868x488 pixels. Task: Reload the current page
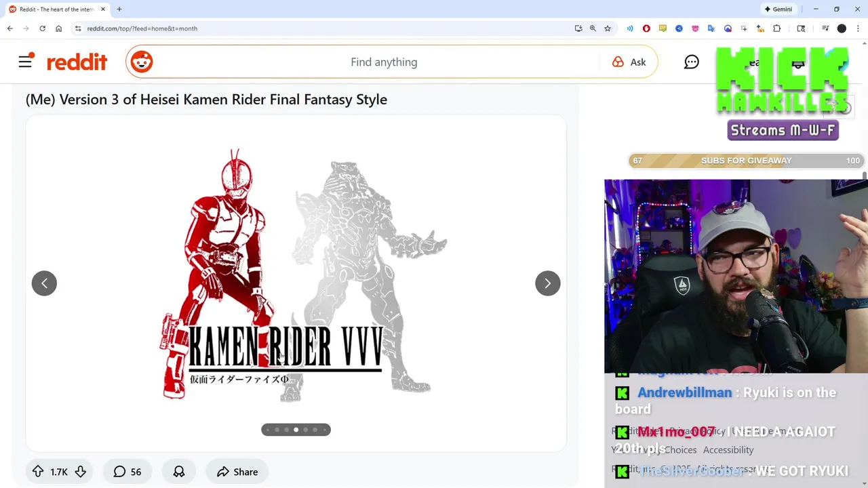(x=42, y=28)
